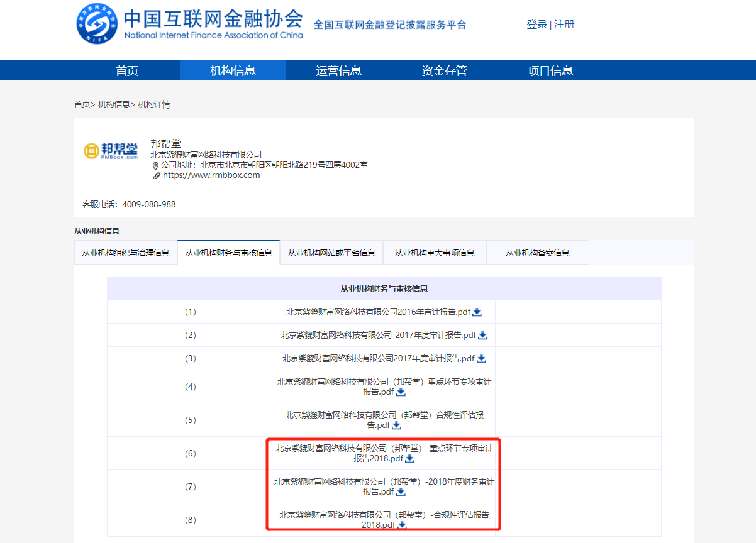
Task: Download row (3) 2017年度审计报告 via its icon
Action: (482, 358)
